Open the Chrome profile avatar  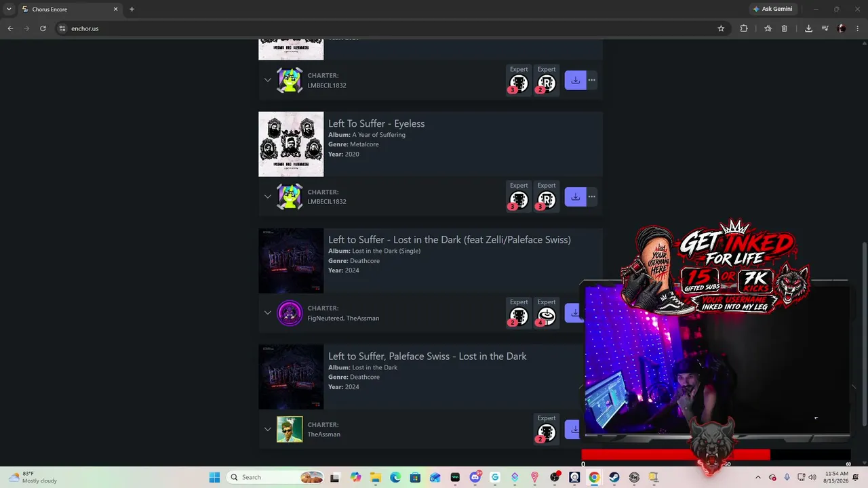pos(842,28)
